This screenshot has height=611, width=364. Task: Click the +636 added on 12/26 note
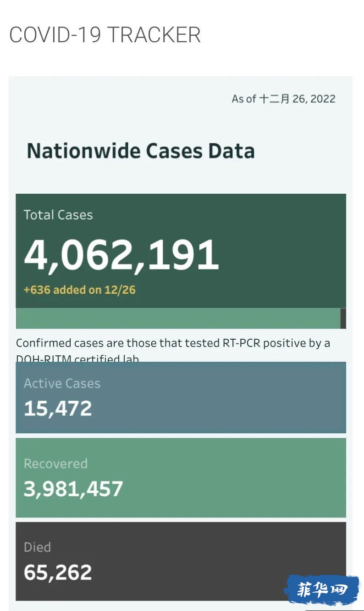pyautogui.click(x=80, y=290)
